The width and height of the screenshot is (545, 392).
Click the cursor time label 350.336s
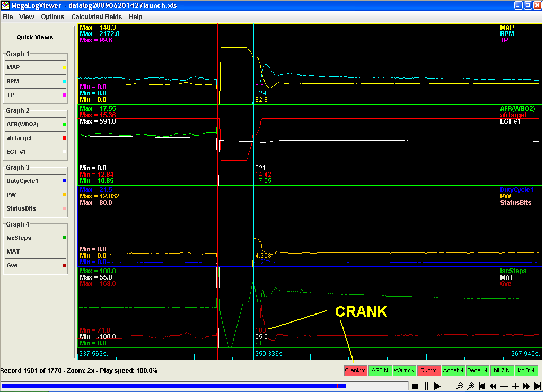269,354
